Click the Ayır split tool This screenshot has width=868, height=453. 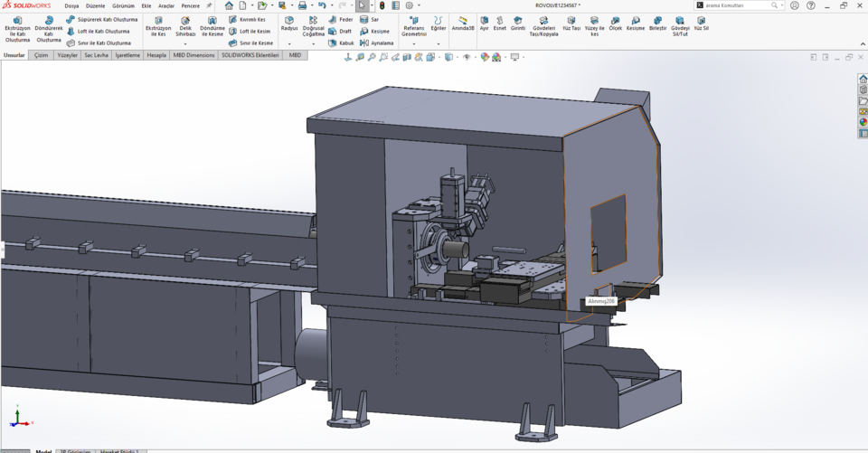pos(485,24)
